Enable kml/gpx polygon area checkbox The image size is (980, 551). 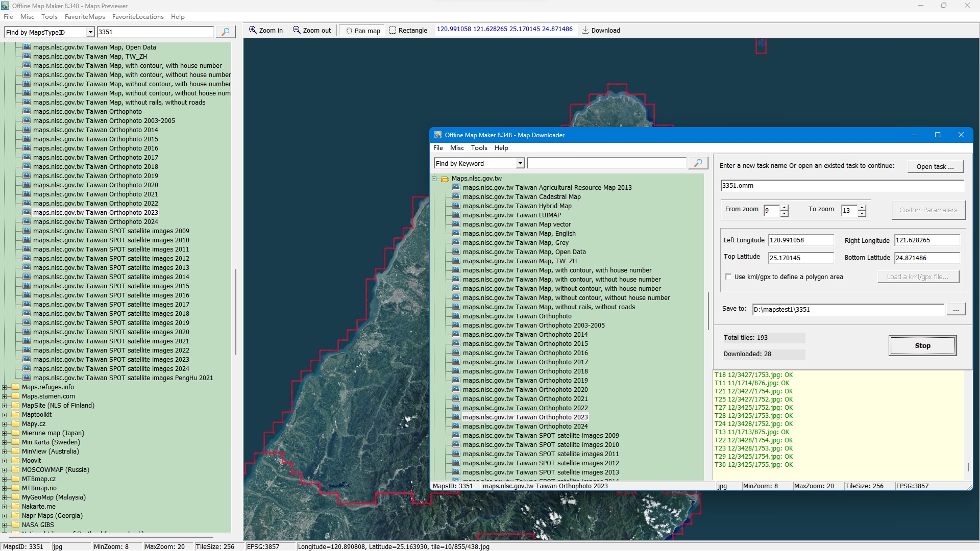(728, 277)
